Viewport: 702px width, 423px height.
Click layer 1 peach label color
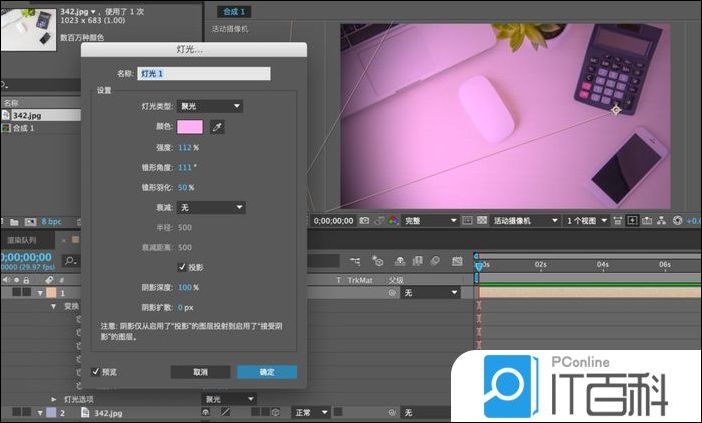pyautogui.click(x=51, y=293)
